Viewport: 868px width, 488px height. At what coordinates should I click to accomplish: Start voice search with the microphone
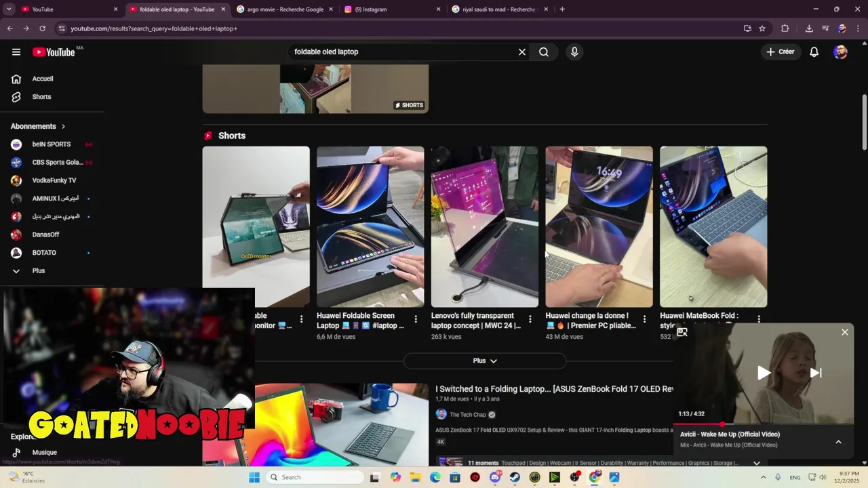tap(574, 52)
